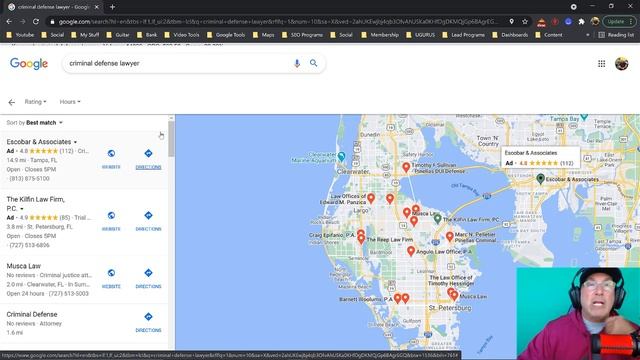Screen dimensions: 640x360
Task: Click the search magnifier icon
Action: [313, 63]
